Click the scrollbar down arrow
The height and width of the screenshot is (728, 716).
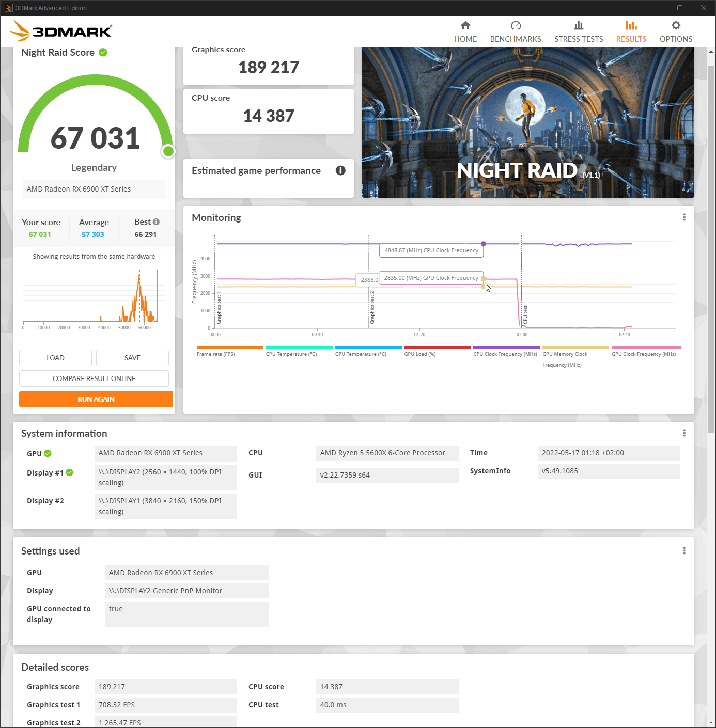point(711,722)
